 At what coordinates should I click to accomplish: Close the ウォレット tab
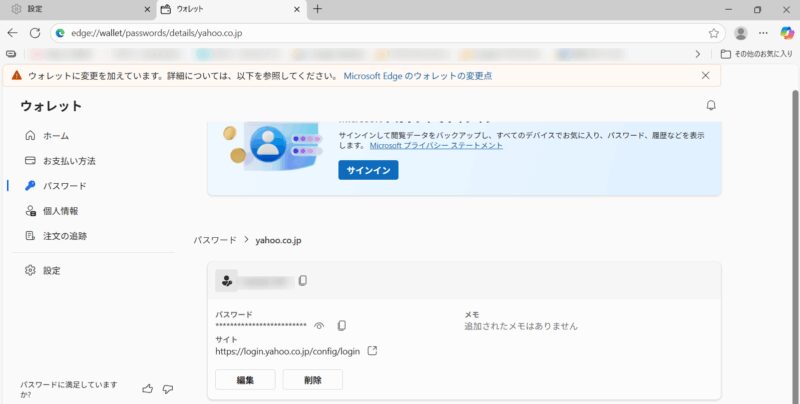pos(297,9)
